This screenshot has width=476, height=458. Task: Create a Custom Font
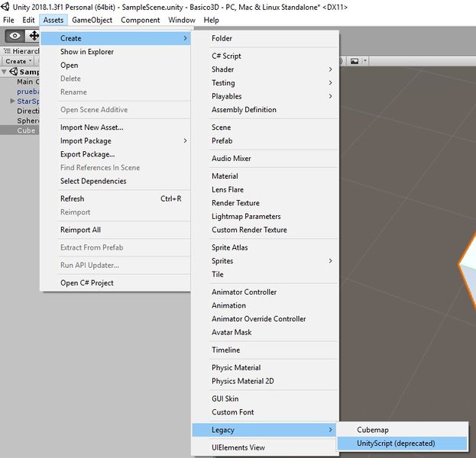coord(265,412)
